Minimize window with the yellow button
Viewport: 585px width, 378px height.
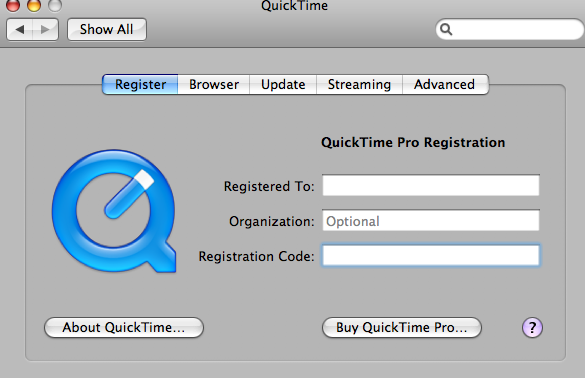click(34, 5)
